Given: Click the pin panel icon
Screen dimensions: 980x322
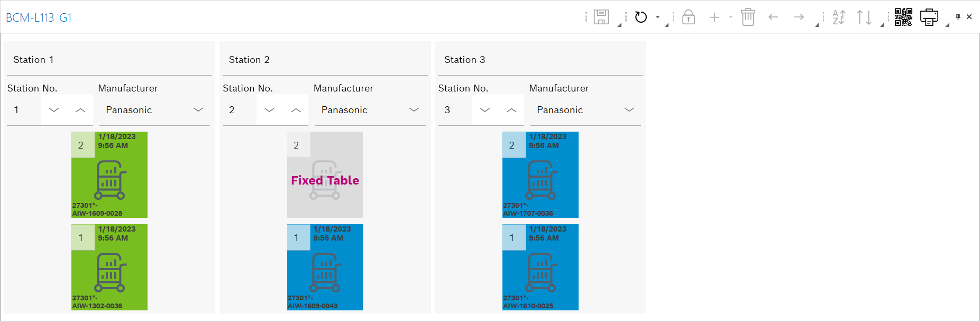Looking at the screenshot, I should click(x=958, y=17).
